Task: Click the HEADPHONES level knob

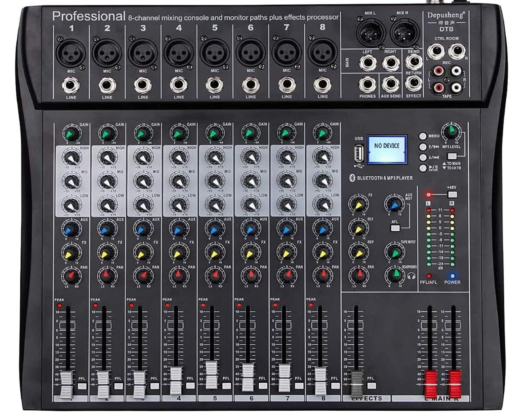Action: [x=395, y=274]
